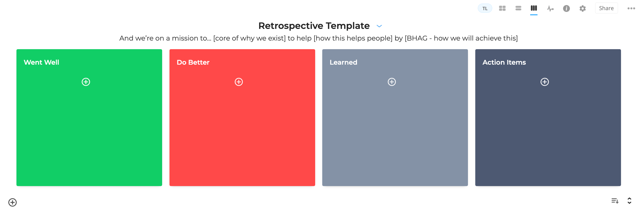Switch to list view layout

click(518, 8)
